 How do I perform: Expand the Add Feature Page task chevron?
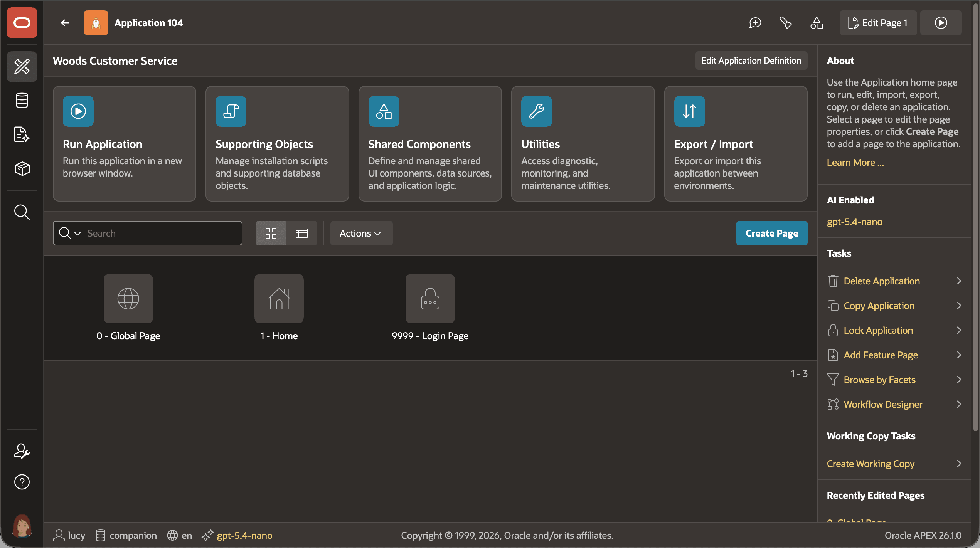pyautogui.click(x=959, y=355)
